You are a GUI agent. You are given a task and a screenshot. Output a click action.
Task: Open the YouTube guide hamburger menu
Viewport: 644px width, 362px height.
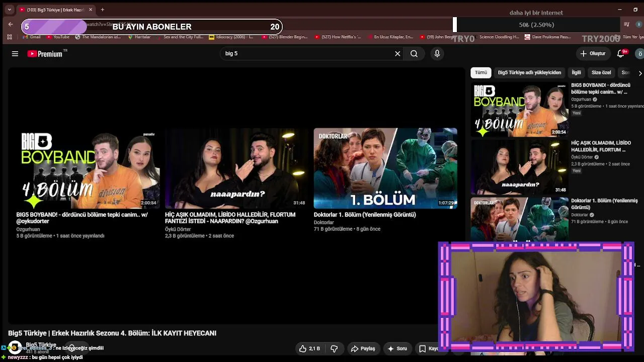[x=15, y=54]
